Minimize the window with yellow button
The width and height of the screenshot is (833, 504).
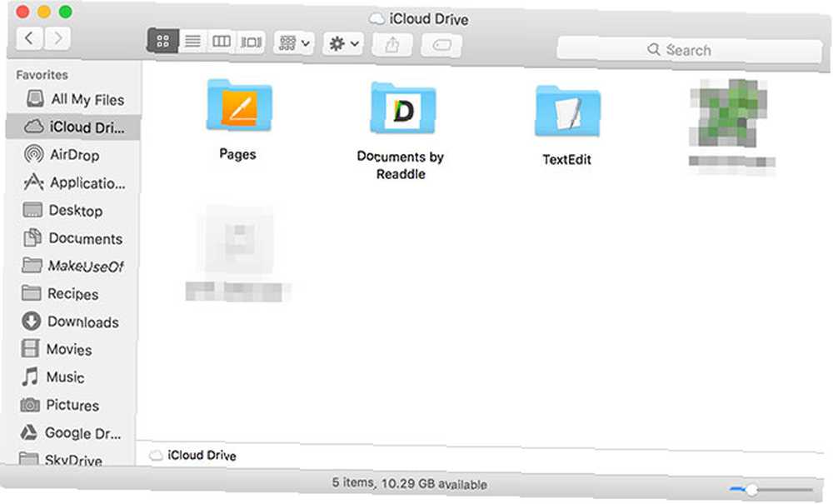44,12
